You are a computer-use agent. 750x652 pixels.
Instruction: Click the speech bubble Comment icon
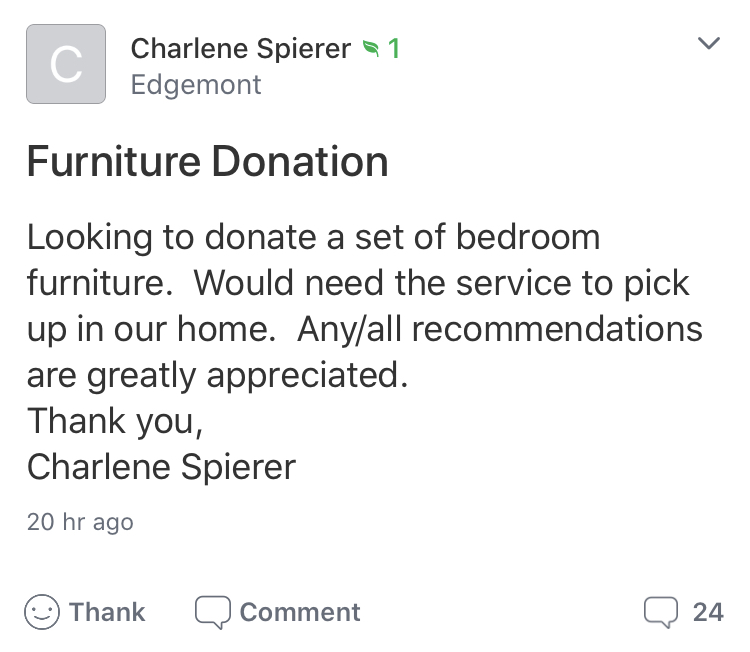(211, 612)
